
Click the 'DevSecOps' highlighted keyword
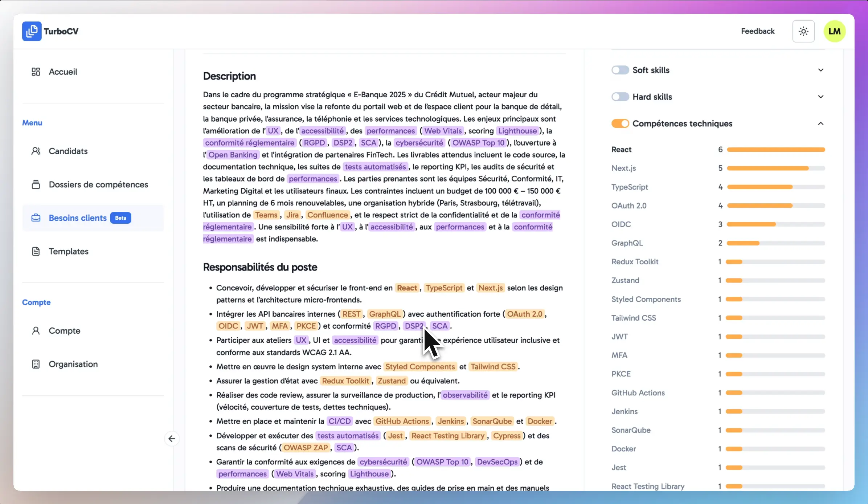tap(497, 462)
